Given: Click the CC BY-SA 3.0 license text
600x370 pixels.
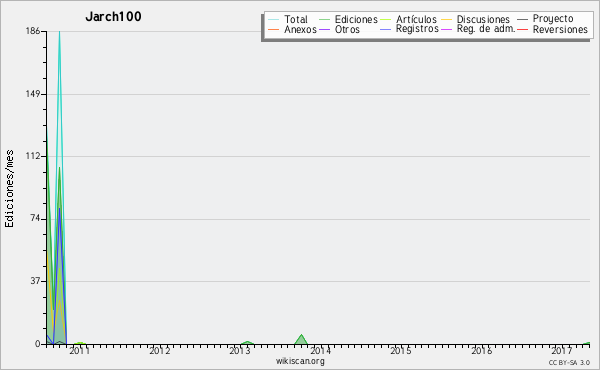Looking at the screenshot, I should point(569,363).
